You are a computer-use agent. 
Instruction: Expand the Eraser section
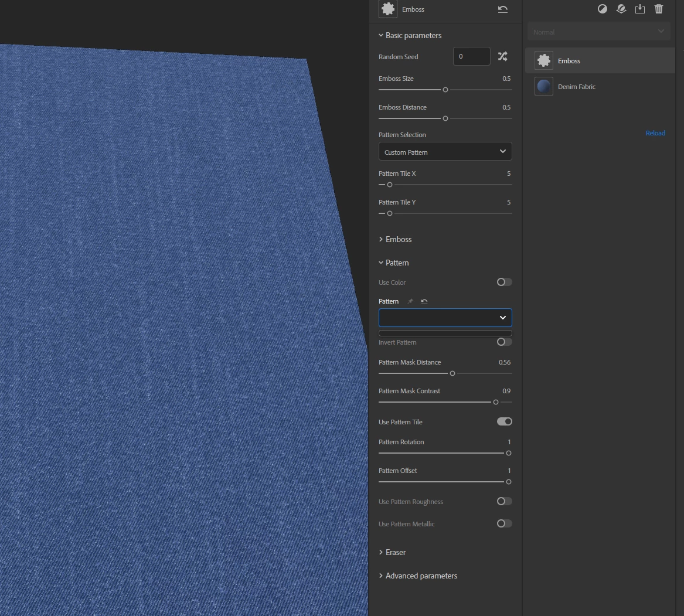(x=392, y=552)
